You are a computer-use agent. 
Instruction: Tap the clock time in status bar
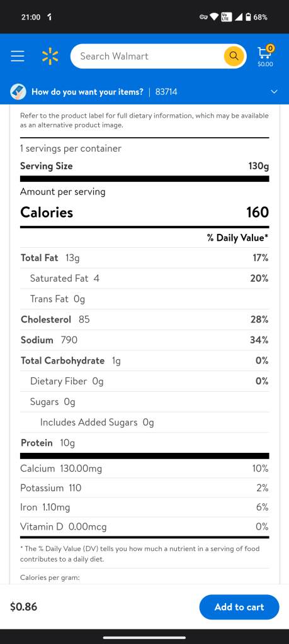pos(30,17)
